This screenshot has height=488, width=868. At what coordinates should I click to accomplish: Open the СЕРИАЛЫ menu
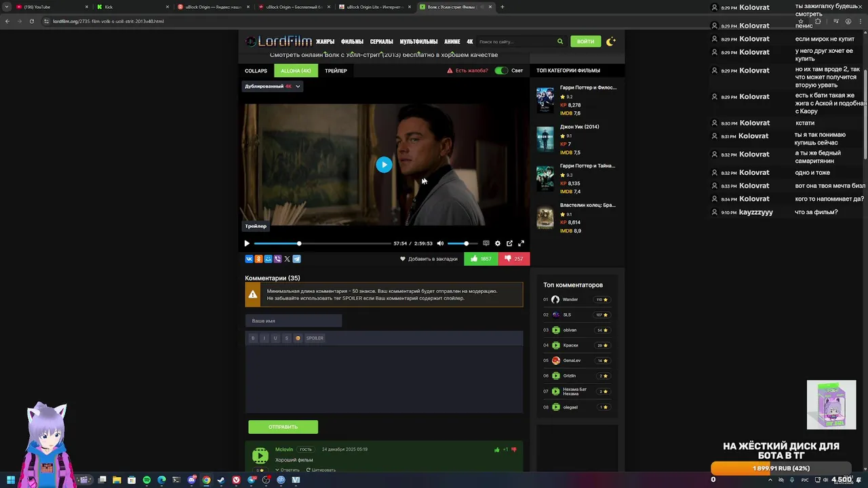coord(382,41)
